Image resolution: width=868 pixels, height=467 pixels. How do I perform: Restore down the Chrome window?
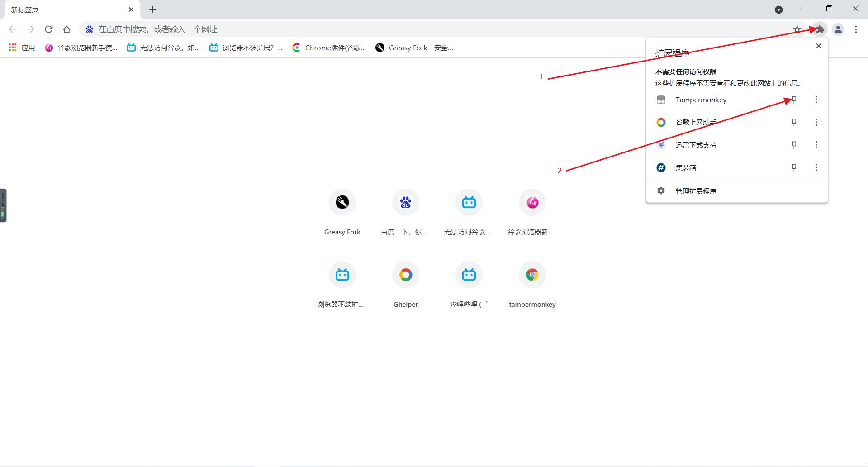click(829, 9)
